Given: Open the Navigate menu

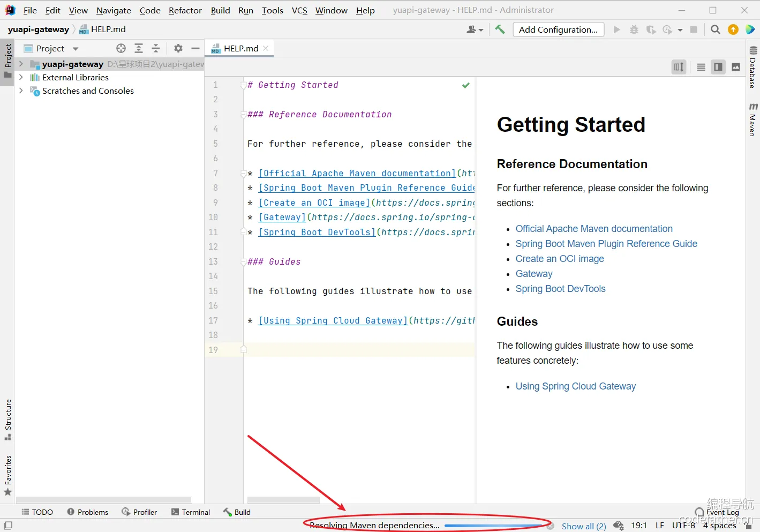Looking at the screenshot, I should tap(114, 10).
